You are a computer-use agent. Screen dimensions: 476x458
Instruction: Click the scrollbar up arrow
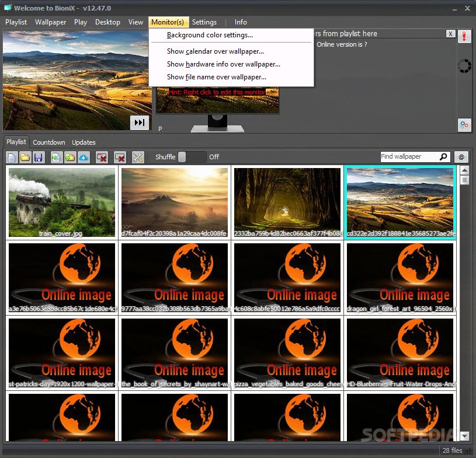[x=464, y=170]
